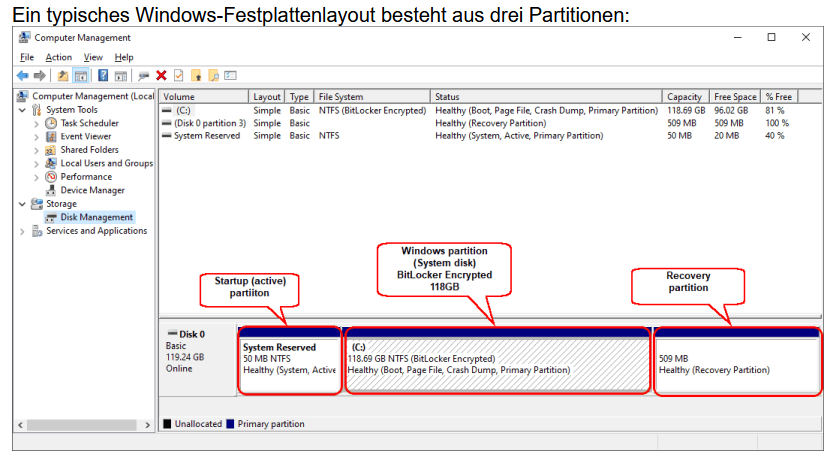Expand the Performance node
The image size is (831, 456).
(36, 177)
